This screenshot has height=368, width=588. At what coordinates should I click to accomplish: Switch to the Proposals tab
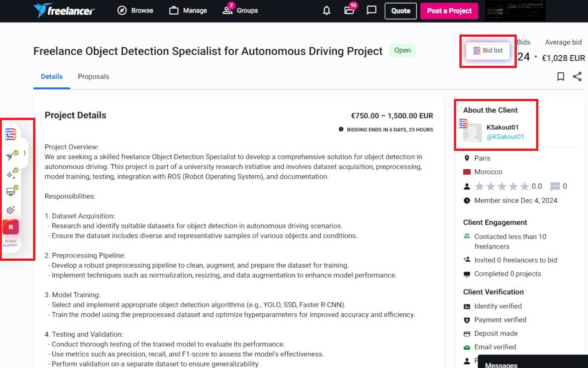point(93,77)
